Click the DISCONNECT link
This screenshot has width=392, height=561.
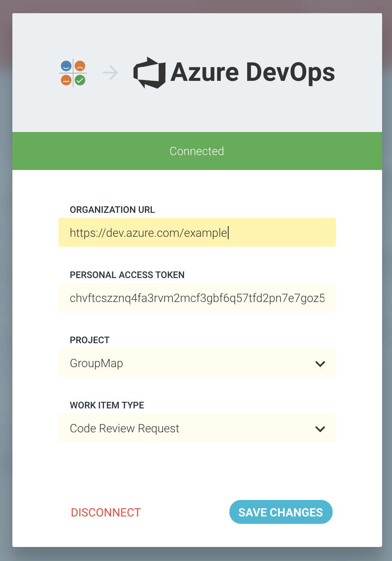click(x=106, y=512)
